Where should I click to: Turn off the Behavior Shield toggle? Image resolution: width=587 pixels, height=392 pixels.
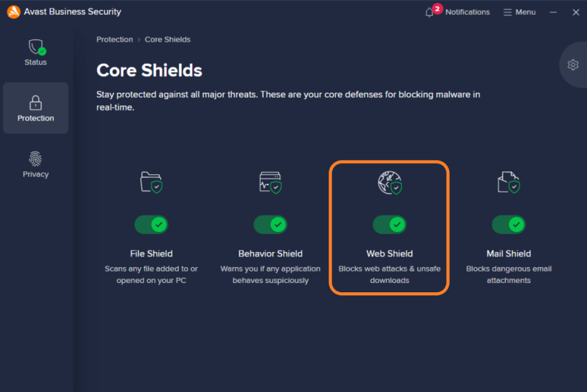[x=270, y=225]
